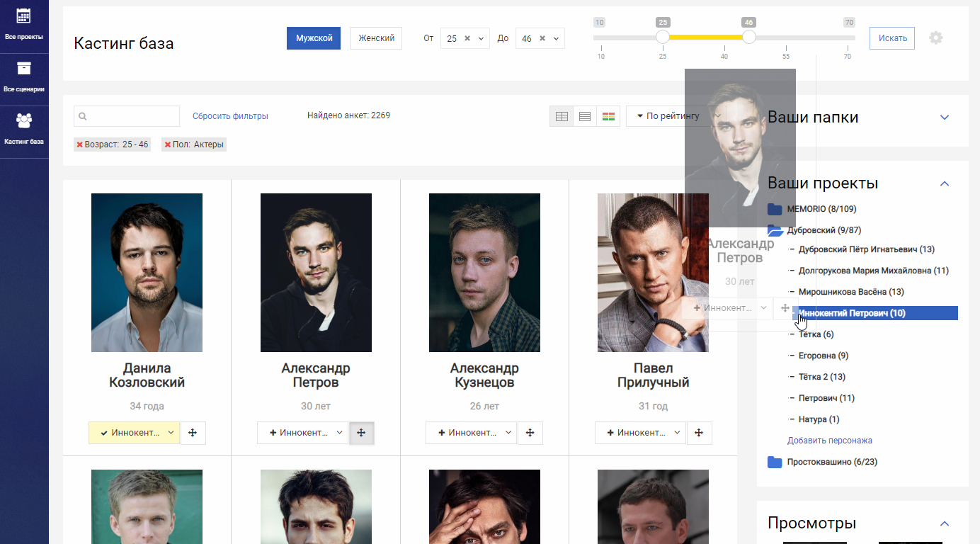Click the Искать search button
980x544 pixels.
892,38
